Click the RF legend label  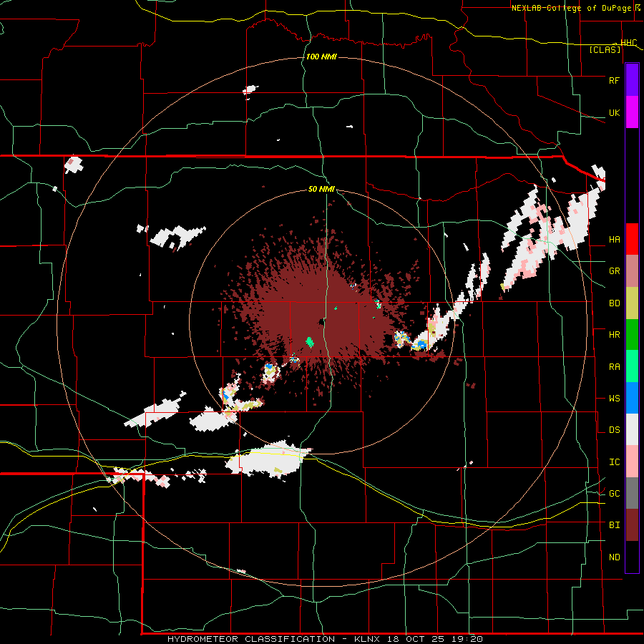[x=614, y=80]
